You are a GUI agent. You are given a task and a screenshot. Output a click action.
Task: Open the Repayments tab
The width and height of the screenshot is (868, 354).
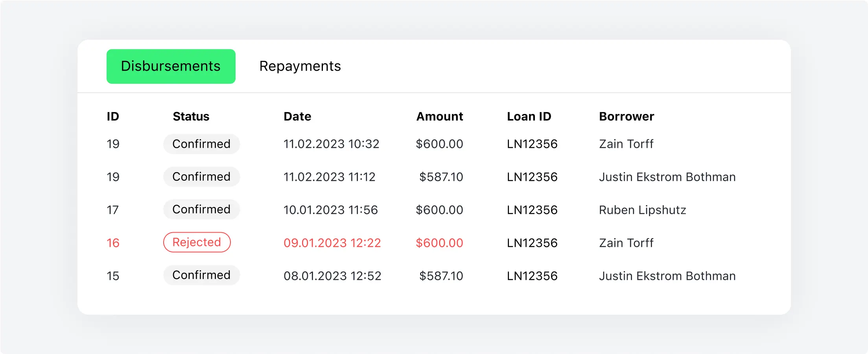[300, 66]
